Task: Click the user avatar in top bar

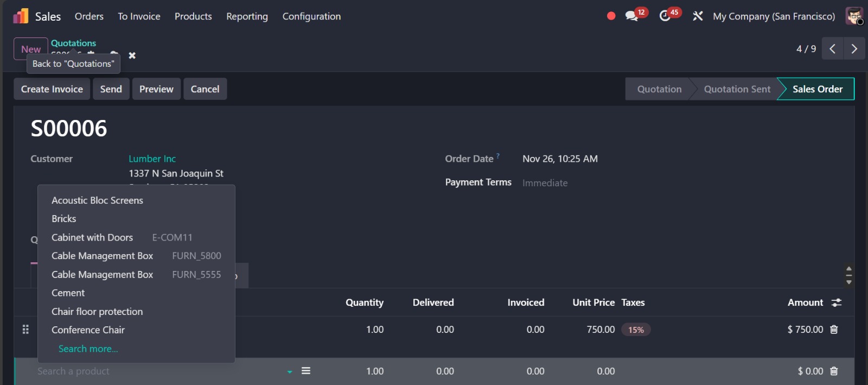Action: 854,16
